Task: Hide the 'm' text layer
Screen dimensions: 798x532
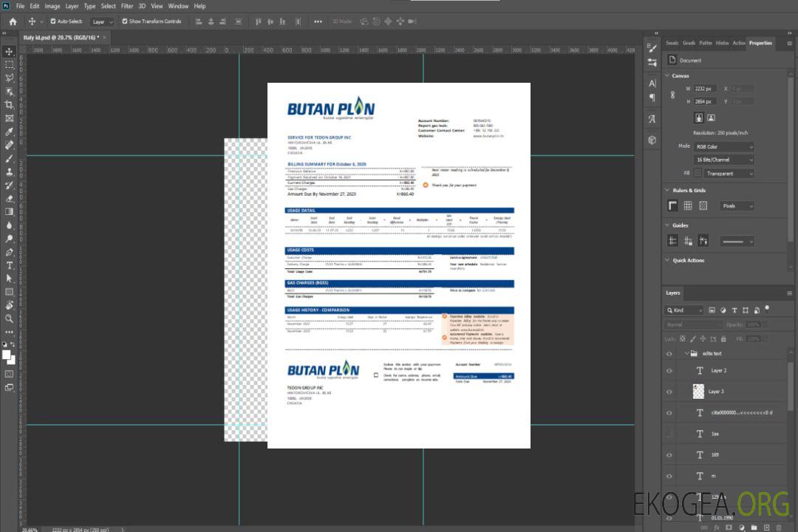Action: pyautogui.click(x=669, y=477)
